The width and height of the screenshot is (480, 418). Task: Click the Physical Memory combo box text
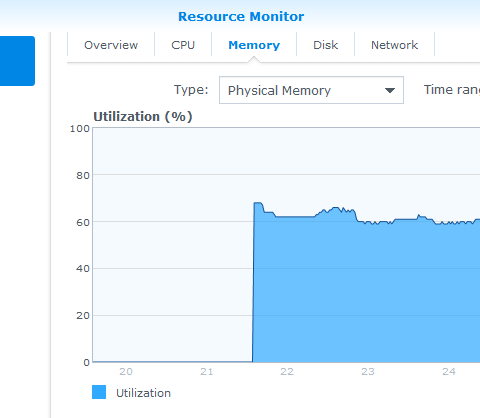pyautogui.click(x=279, y=90)
